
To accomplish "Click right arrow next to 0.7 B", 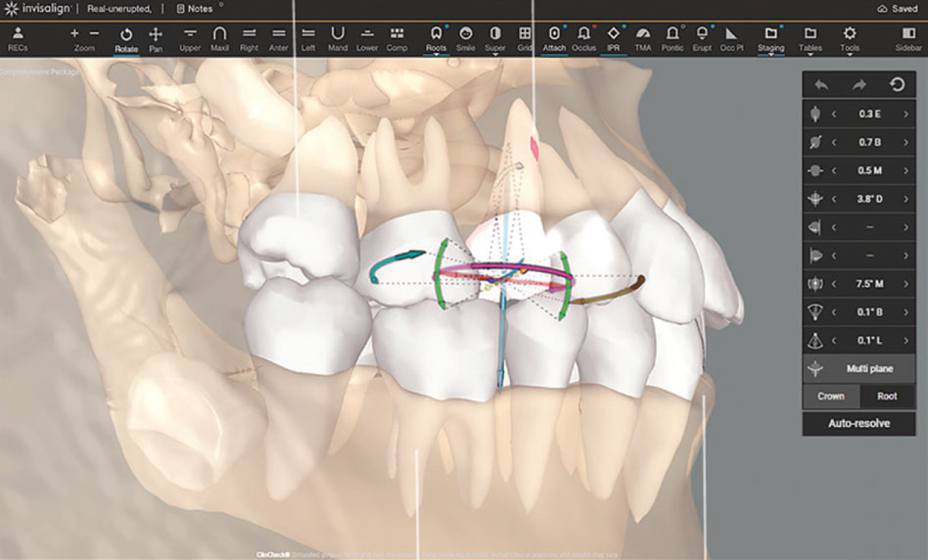I will [x=905, y=142].
